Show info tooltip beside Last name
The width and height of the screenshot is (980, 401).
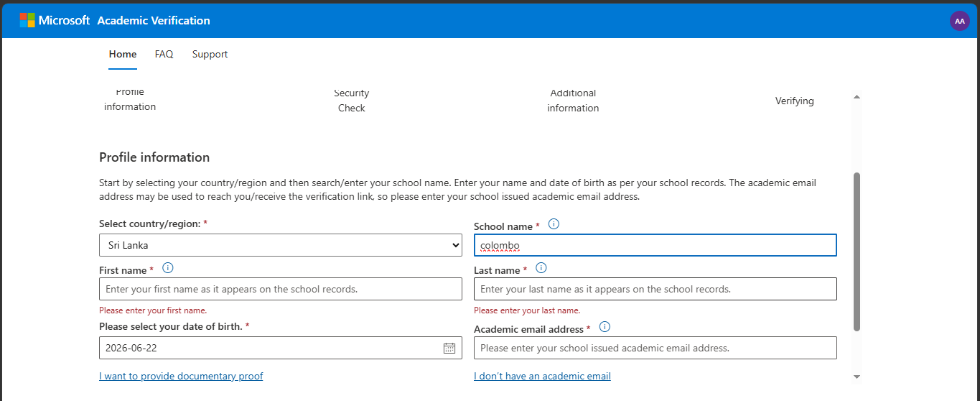coord(541,268)
